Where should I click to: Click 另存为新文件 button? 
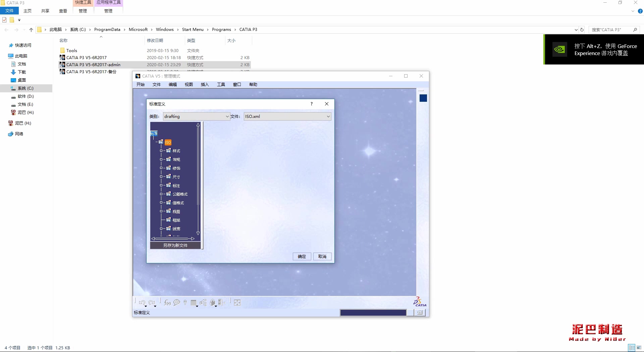pyautogui.click(x=175, y=246)
